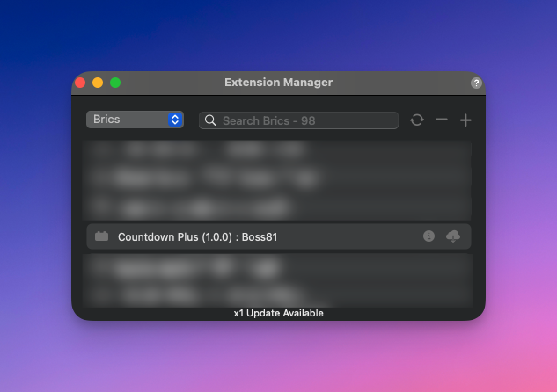Zoom the window with green button
This screenshot has width=557, height=392.
tap(115, 83)
